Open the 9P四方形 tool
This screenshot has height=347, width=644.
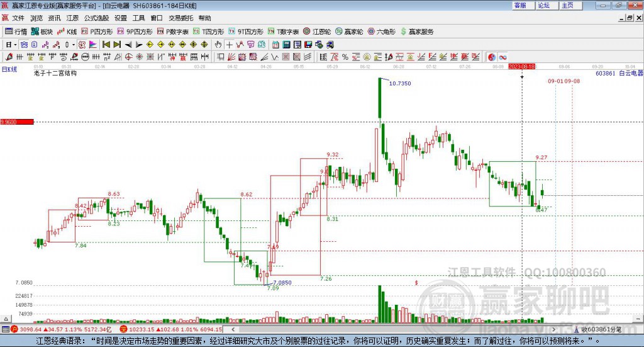[135, 31]
